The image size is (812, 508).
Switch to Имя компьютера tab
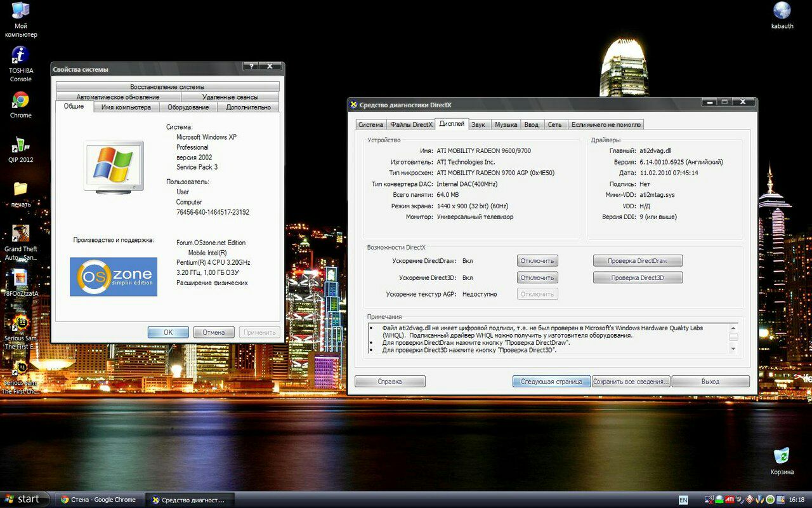coord(126,107)
